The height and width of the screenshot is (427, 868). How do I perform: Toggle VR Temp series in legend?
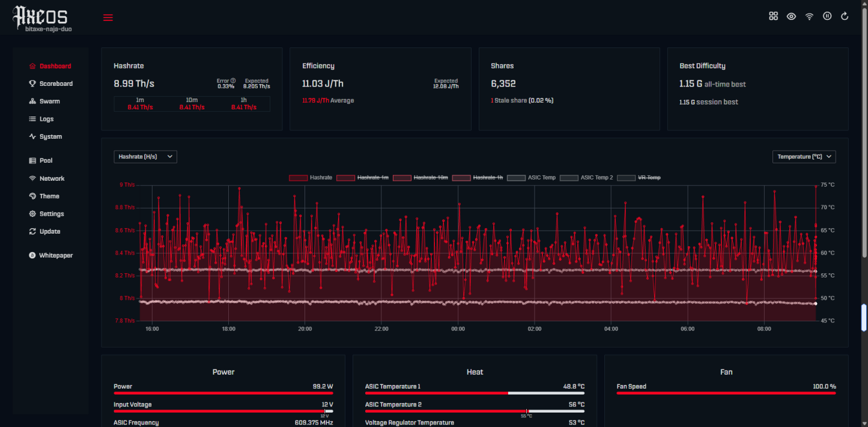tap(639, 178)
